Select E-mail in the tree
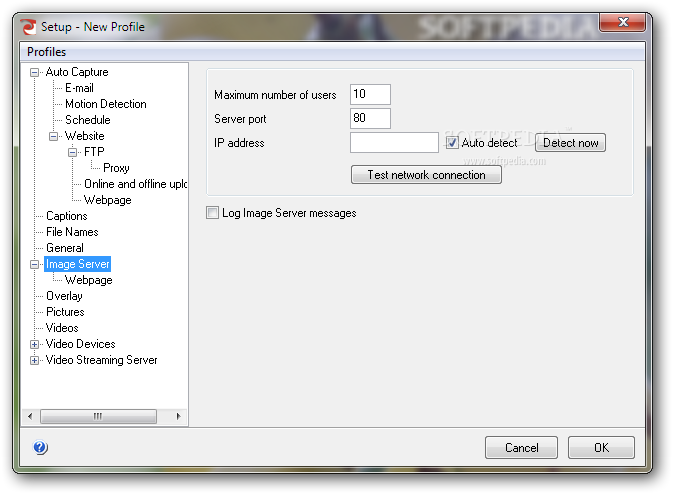This screenshot has width=673, height=494. point(79,88)
